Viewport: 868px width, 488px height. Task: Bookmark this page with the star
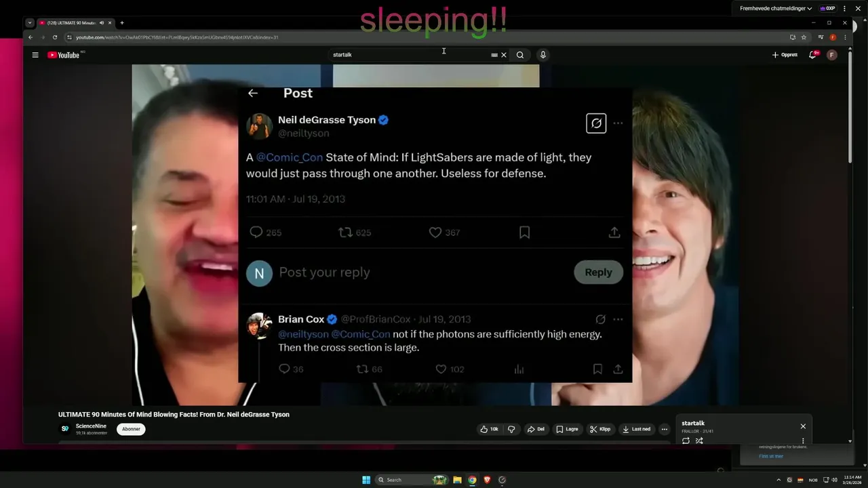tap(804, 37)
